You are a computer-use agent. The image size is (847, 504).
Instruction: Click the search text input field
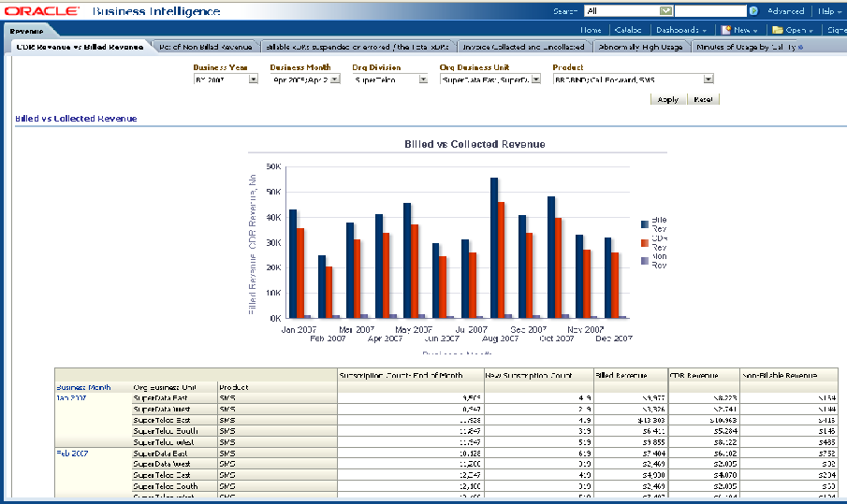[710, 11]
